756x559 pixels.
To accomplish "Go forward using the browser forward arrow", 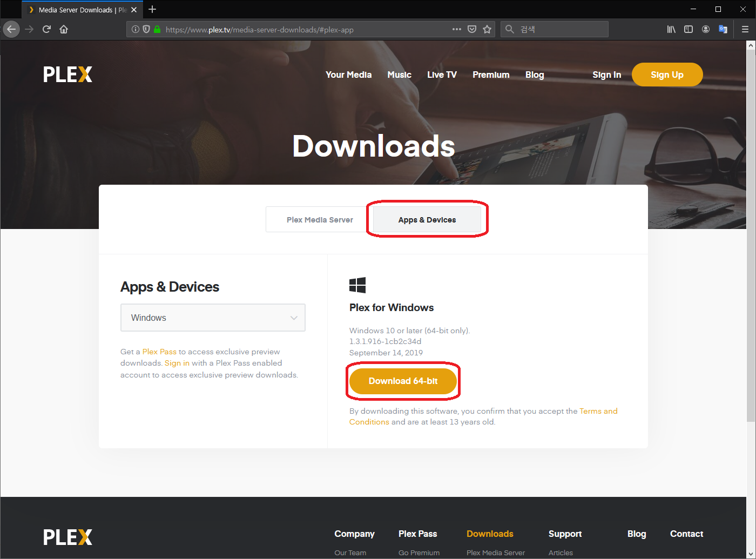I will (x=29, y=29).
